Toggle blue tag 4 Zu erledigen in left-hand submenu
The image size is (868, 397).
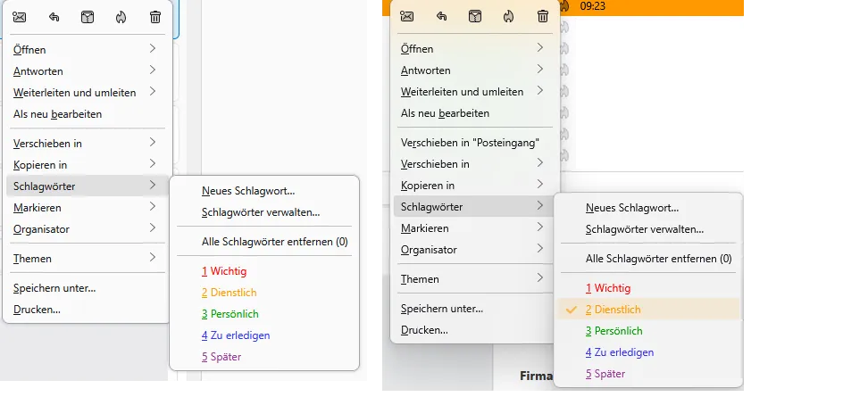[x=264, y=335]
